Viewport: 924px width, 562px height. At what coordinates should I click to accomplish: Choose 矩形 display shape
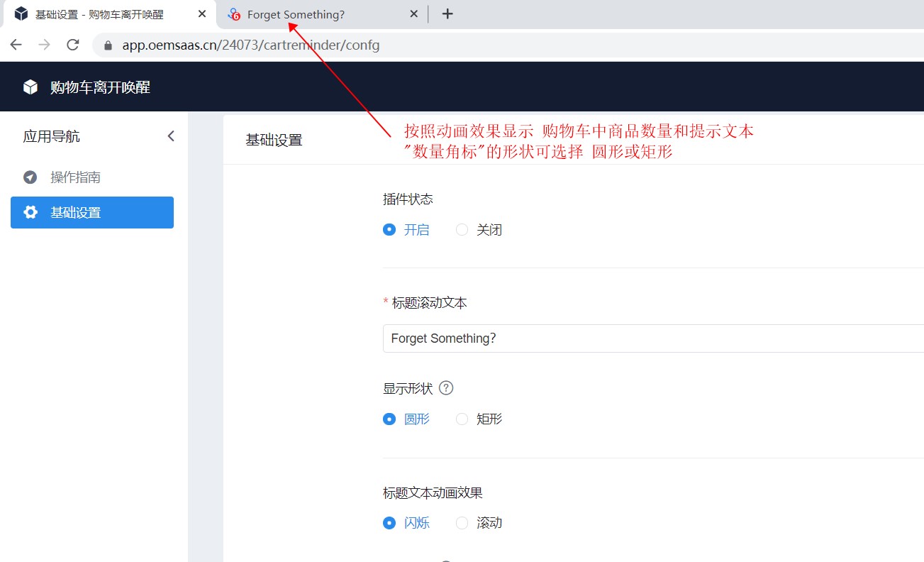(479, 419)
